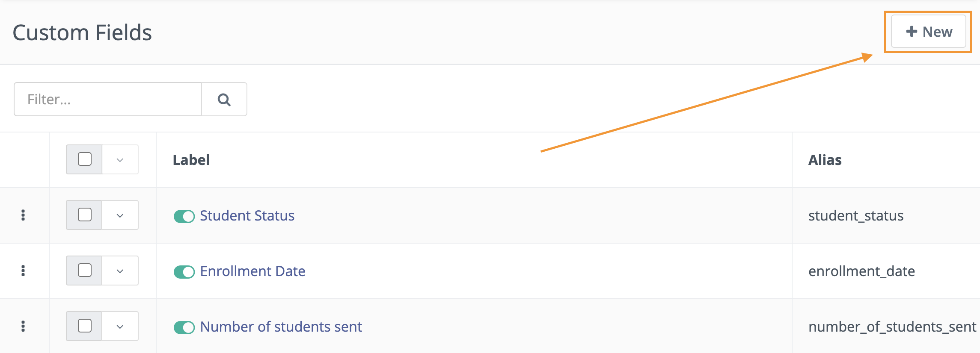Viewport: 980px width, 353px height.
Task: Expand Number of students sent row dropdown
Action: pos(120,327)
